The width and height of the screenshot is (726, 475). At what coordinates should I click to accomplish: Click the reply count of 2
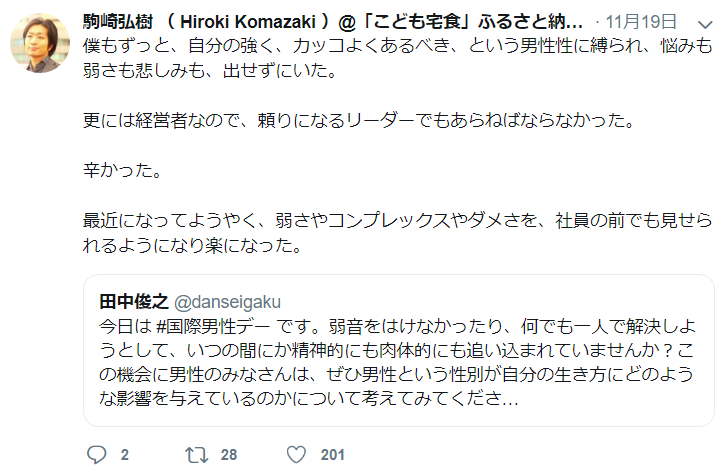click(x=125, y=455)
